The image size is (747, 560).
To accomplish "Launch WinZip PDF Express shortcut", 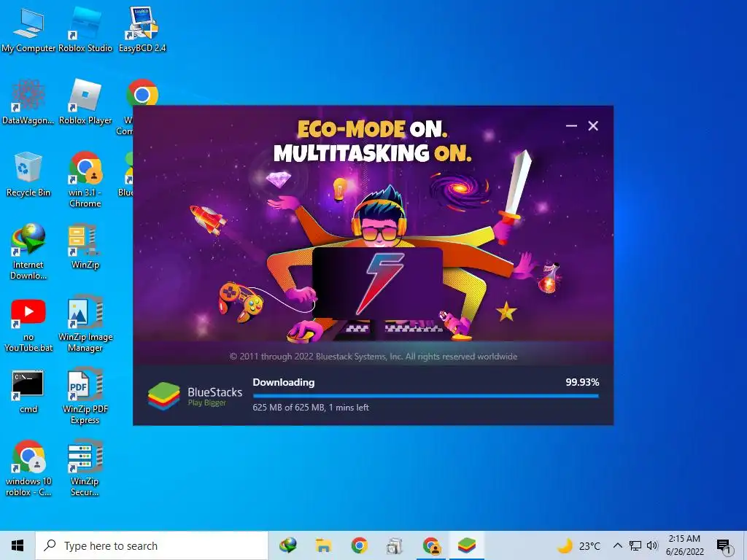I will tap(85, 396).
